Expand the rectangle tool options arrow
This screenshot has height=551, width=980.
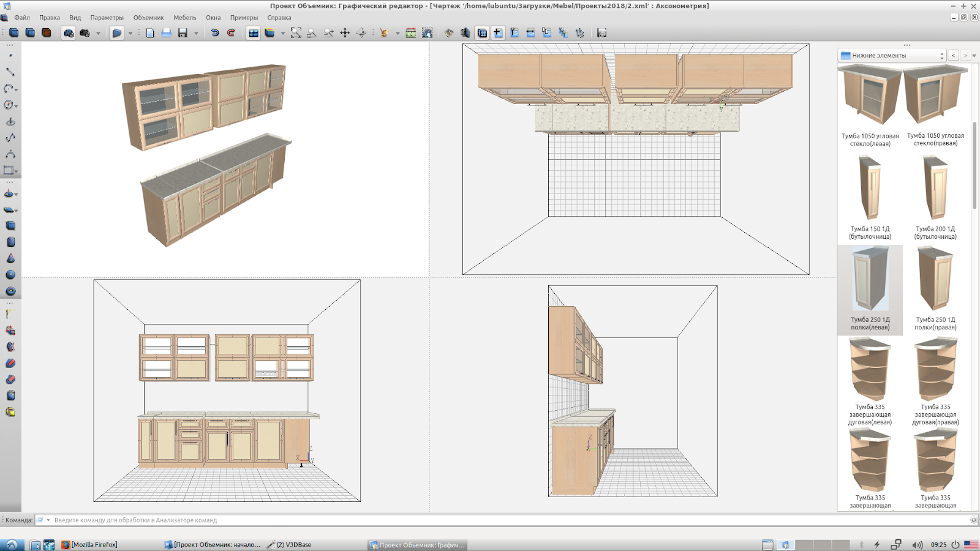coord(17,172)
